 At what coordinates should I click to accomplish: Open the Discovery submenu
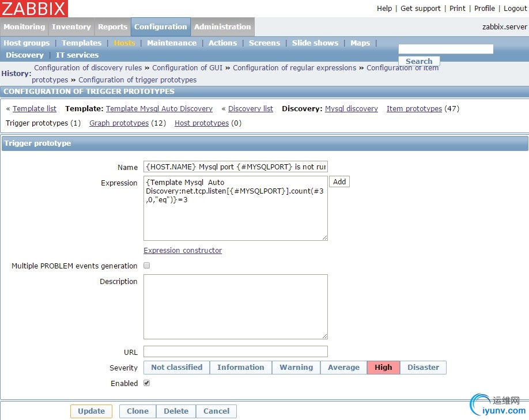click(x=25, y=55)
